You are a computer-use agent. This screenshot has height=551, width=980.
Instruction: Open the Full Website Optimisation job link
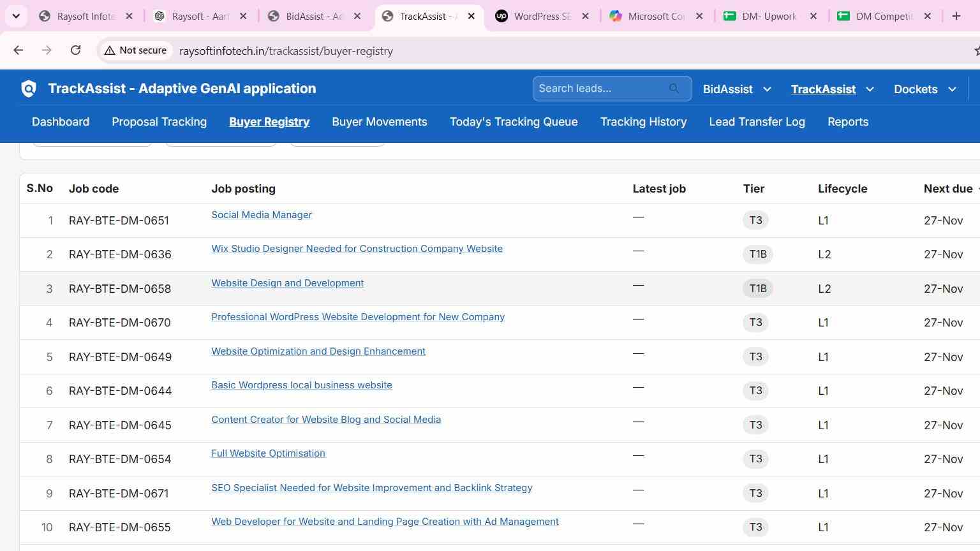(268, 453)
